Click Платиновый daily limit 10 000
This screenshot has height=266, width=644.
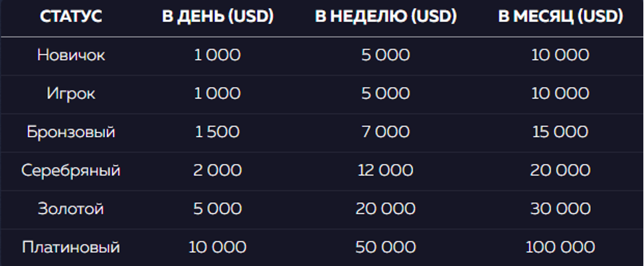tap(217, 247)
